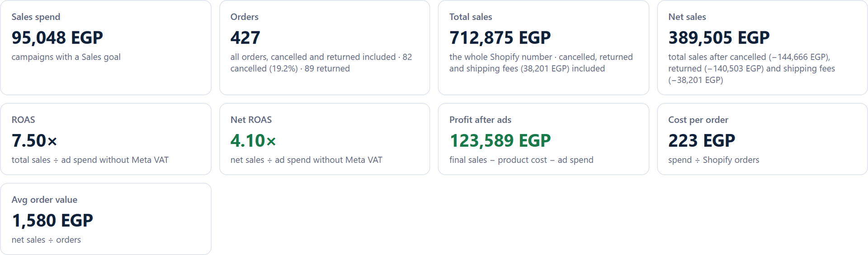Open the Total sales card
This screenshot has height=255, width=868.
[543, 48]
